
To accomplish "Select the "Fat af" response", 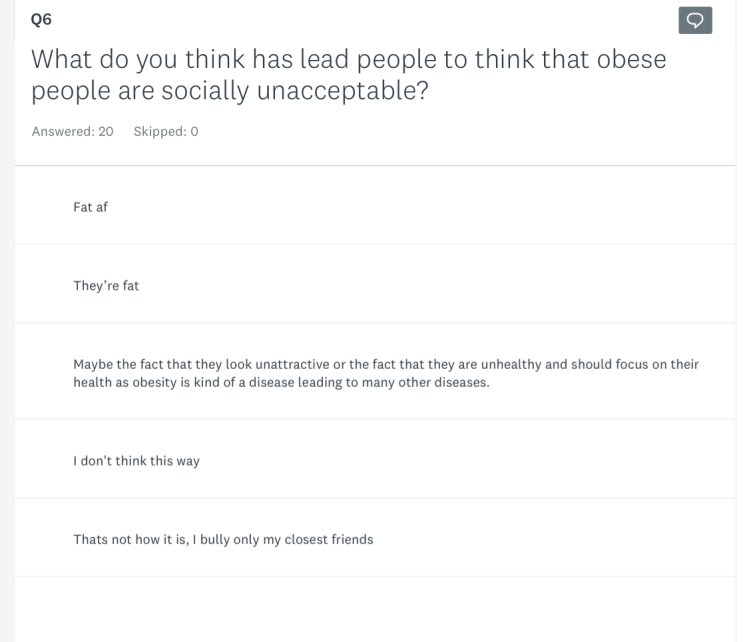I will click(x=90, y=207).
